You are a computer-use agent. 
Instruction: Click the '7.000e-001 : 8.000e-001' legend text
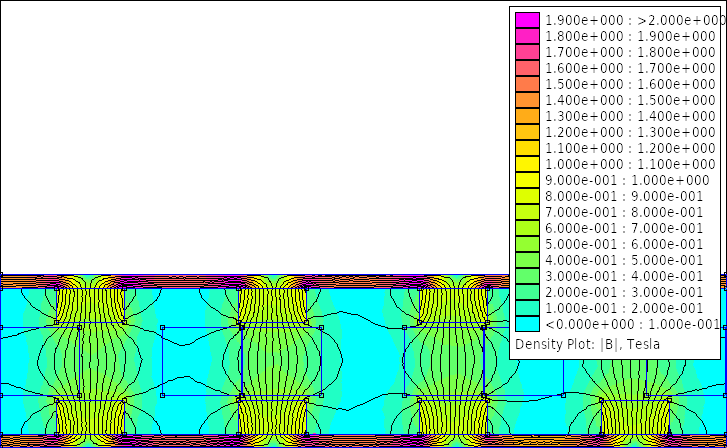[x=624, y=212]
